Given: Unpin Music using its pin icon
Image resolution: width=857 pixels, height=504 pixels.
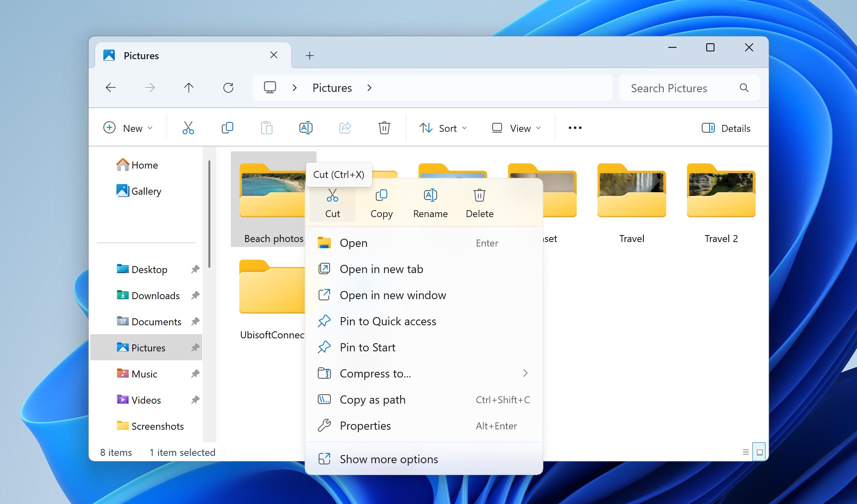Looking at the screenshot, I should coord(195,374).
